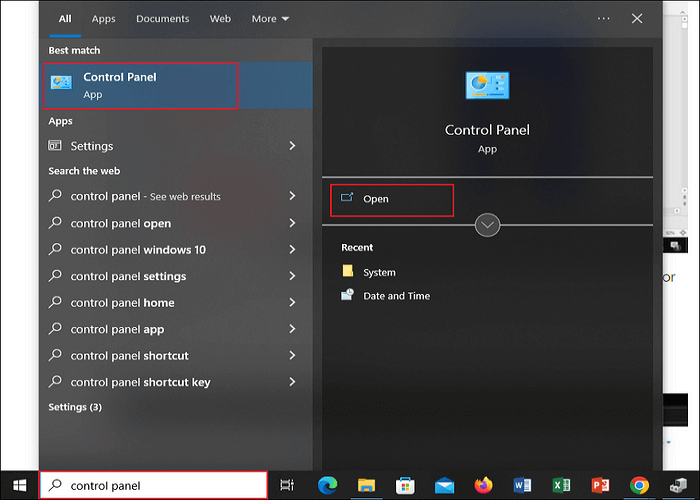Expand arrow for 'control panel app'
The height and width of the screenshot is (500, 700).
292,329
